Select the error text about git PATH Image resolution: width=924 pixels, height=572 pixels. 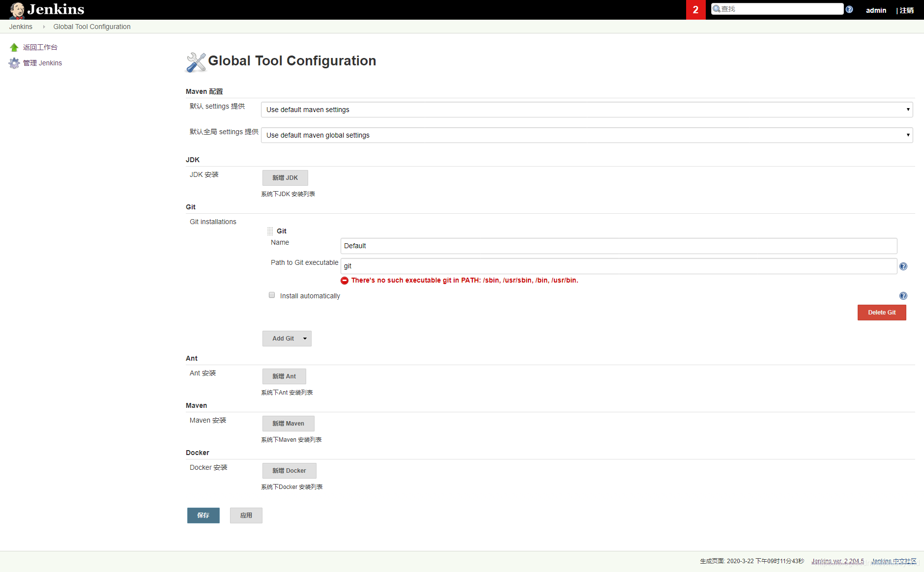pos(464,281)
